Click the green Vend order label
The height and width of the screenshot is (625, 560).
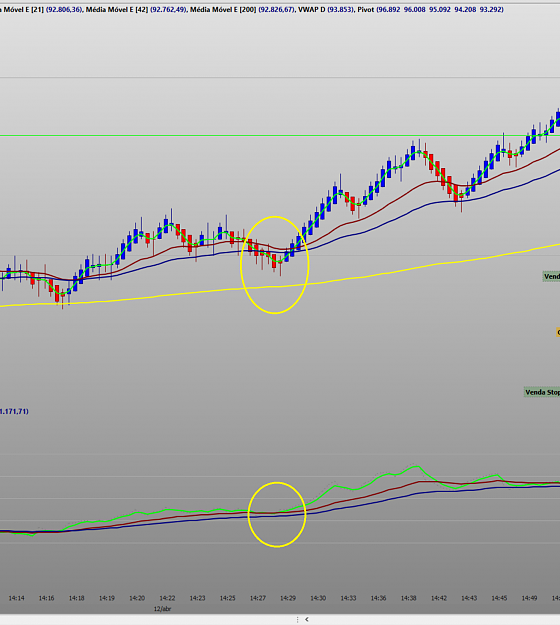(x=551, y=276)
